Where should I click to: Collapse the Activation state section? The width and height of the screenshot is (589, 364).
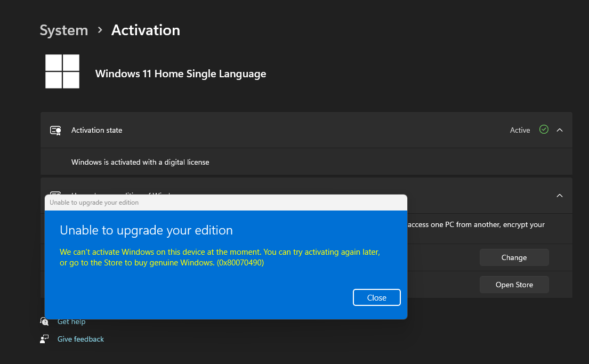(x=559, y=130)
